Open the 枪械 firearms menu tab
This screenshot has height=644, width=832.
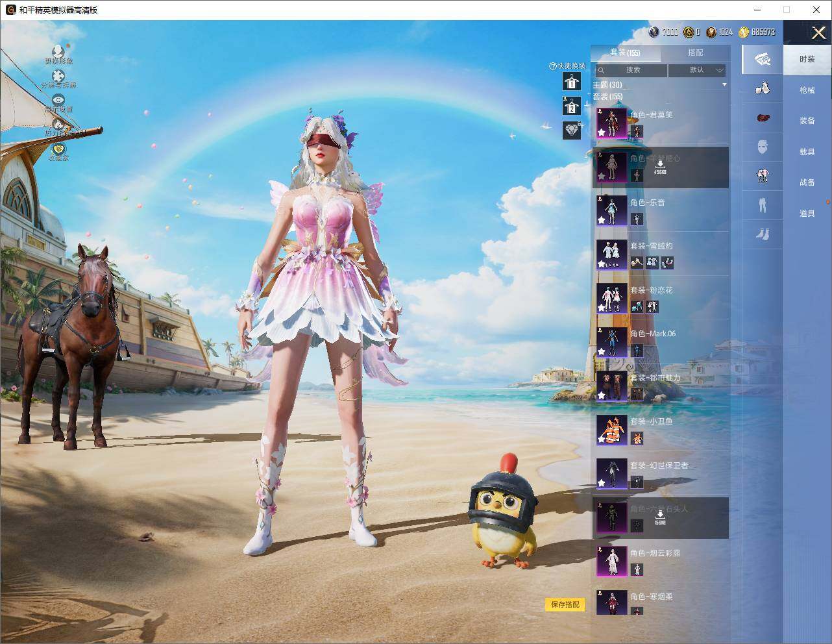[x=807, y=90]
